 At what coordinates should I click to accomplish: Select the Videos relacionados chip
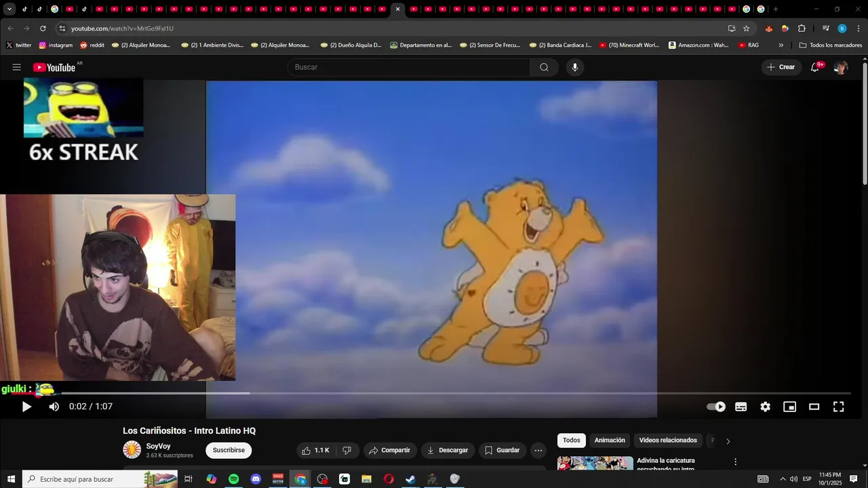click(668, 441)
